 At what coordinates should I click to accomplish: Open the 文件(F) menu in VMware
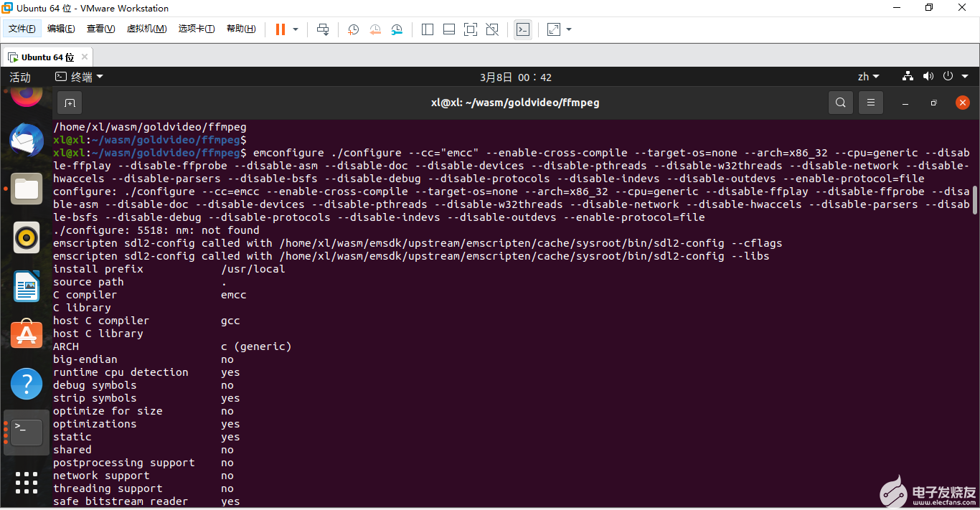22,29
